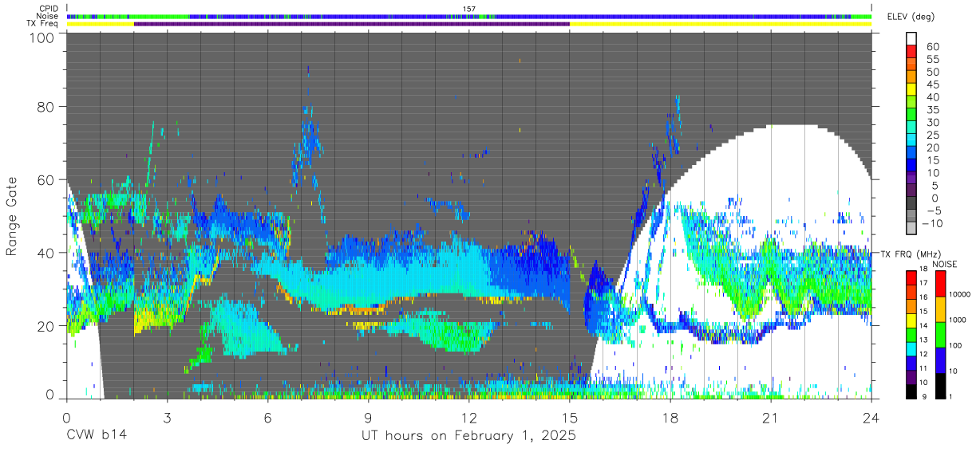Screen dimensions: 980x452
Task: Click the 18 tick on UT hours axis
Action: (x=670, y=416)
